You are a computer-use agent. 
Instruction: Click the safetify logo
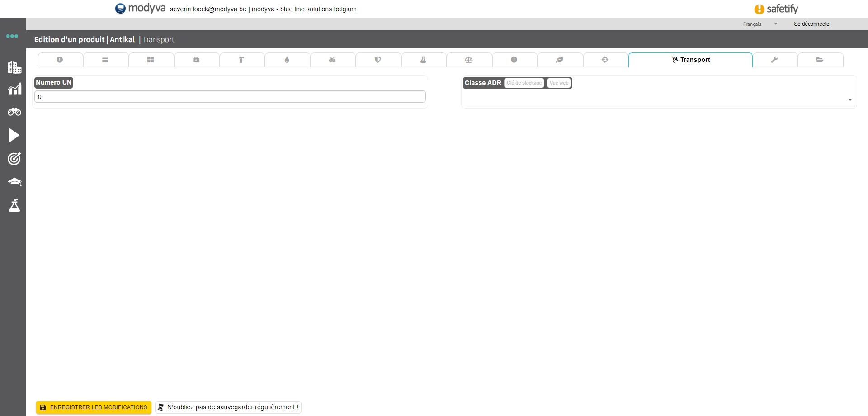click(776, 9)
